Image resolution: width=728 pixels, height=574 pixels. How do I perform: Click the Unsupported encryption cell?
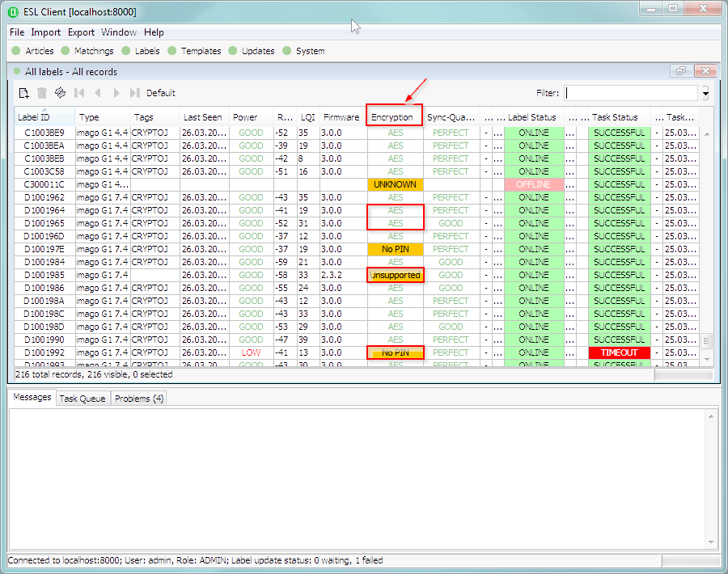point(395,275)
